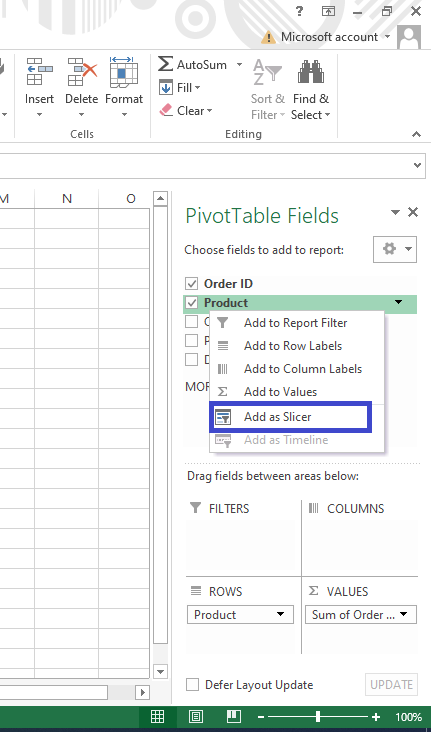The height and width of the screenshot is (732, 431).
Task: Click the user account avatar
Action: (409, 37)
